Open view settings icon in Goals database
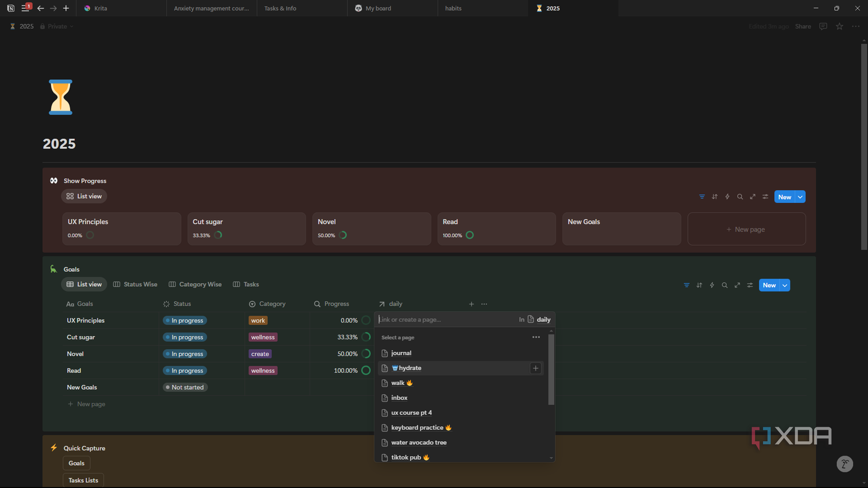The width and height of the screenshot is (868, 488). (750, 285)
